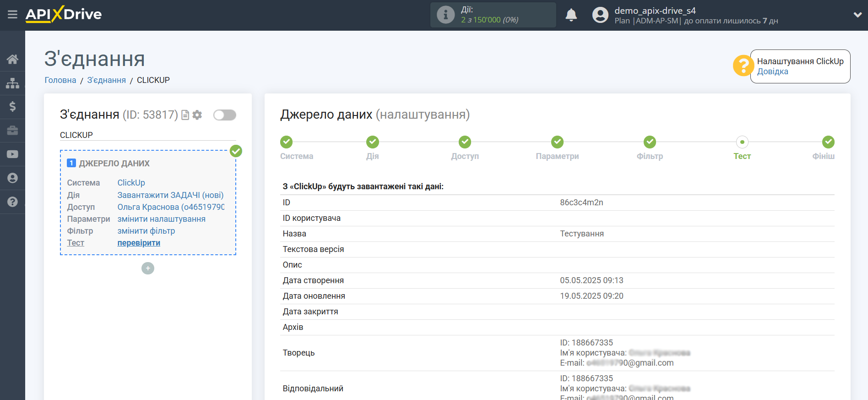Go to the Система step
This screenshot has height=400, width=868.
pyautogui.click(x=287, y=142)
